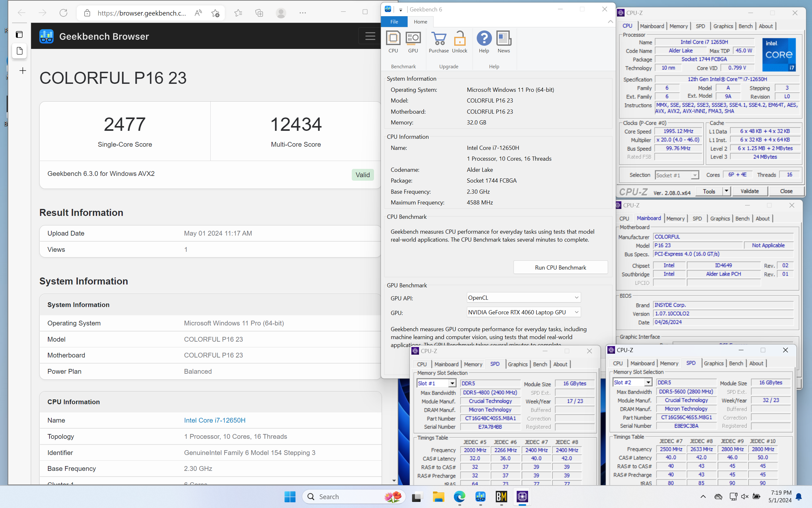The height and width of the screenshot is (508, 812).
Task: Open About tab in Slot #2 CPU-Z window
Action: pyautogui.click(x=756, y=363)
